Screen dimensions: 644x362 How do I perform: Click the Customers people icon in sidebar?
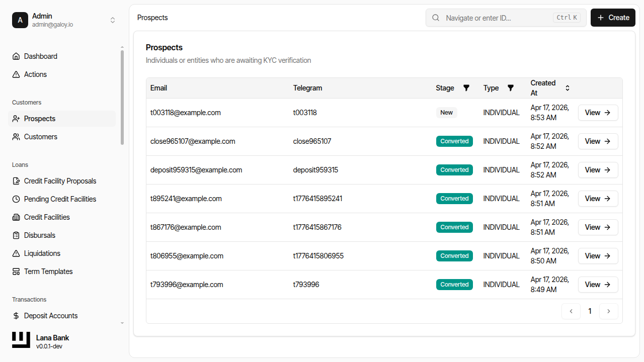[x=16, y=137]
